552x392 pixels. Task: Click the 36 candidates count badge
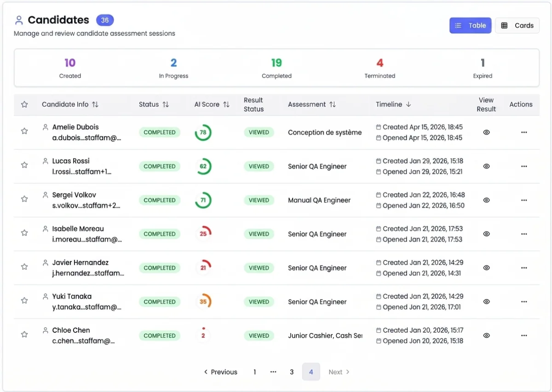point(105,20)
